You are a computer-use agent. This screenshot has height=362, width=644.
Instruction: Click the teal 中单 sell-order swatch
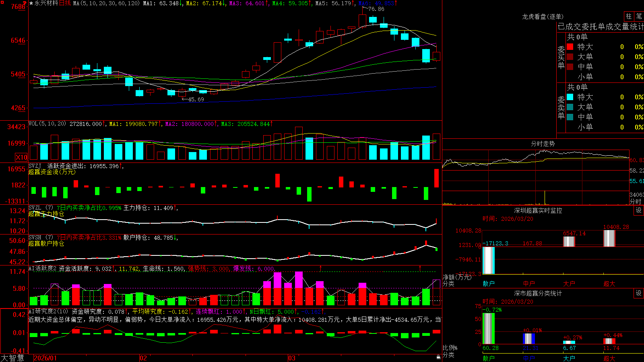570,117
